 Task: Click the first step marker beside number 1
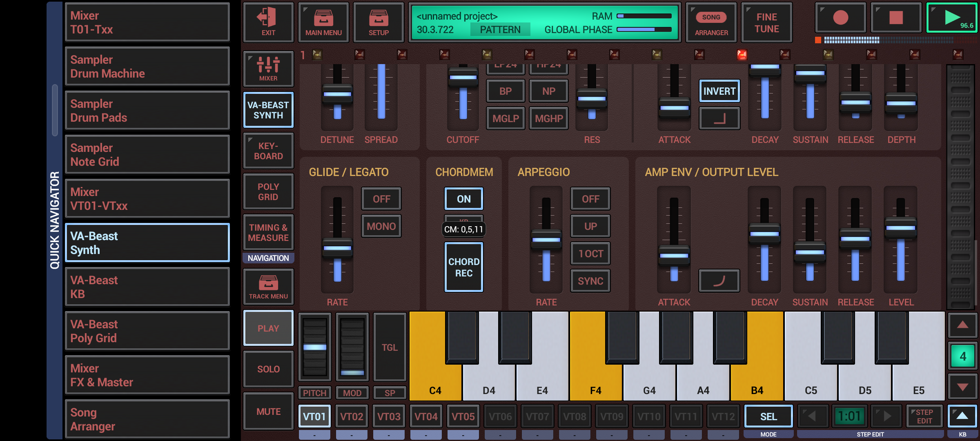(317, 54)
